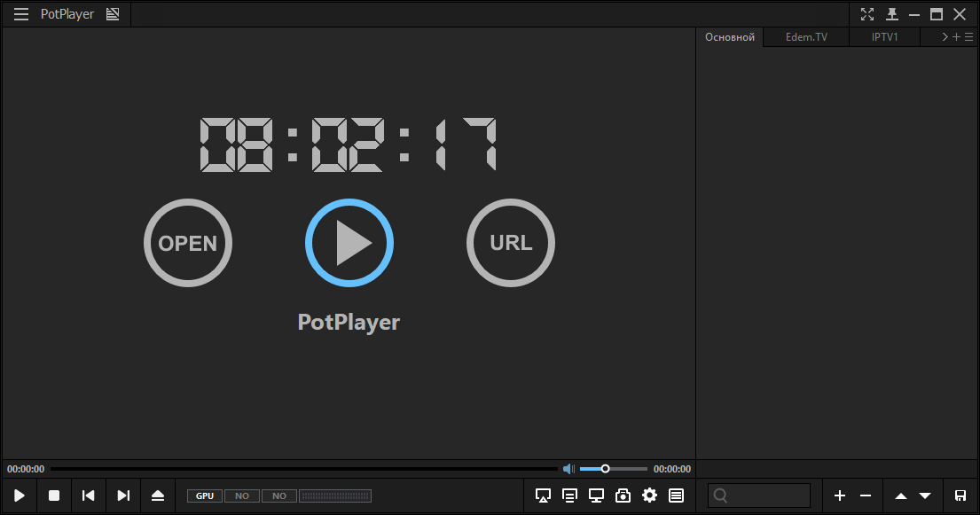The height and width of the screenshot is (515, 980).
Task: Click the total duration time display
Action: pos(672,469)
